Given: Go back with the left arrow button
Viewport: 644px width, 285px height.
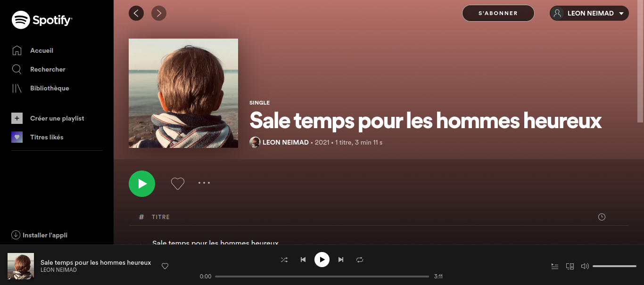Looking at the screenshot, I should click(136, 13).
